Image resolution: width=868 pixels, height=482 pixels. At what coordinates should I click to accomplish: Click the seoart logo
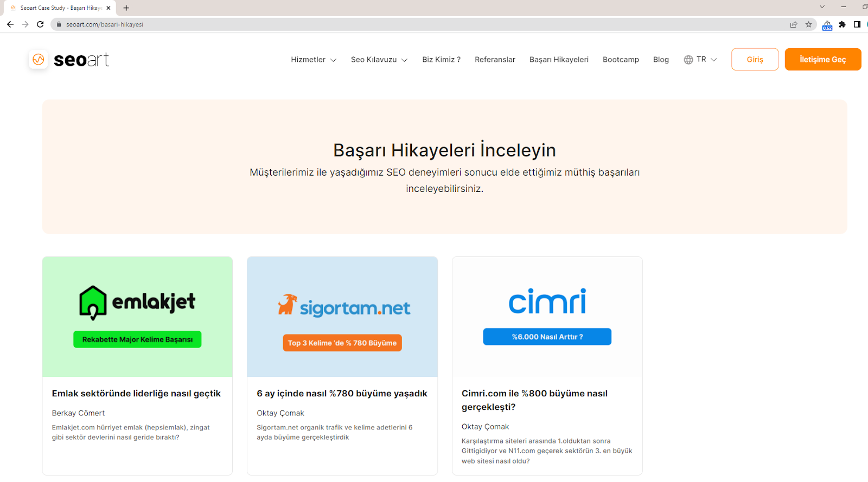[x=69, y=60]
